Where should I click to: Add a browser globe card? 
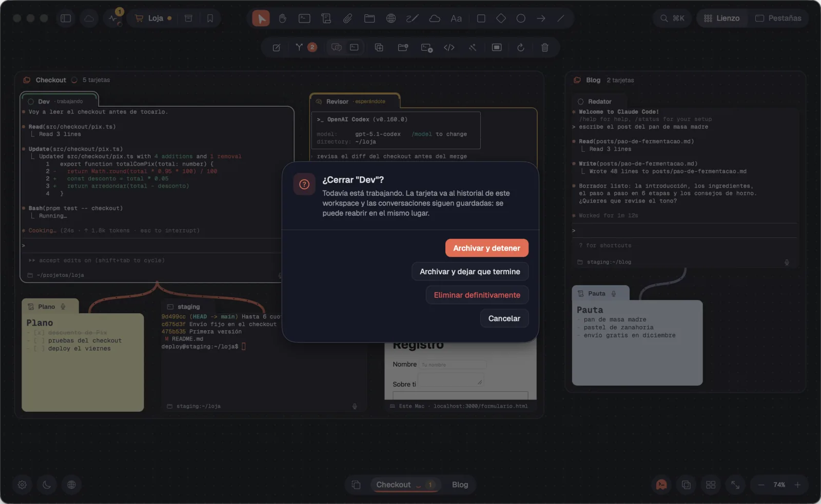tap(391, 18)
